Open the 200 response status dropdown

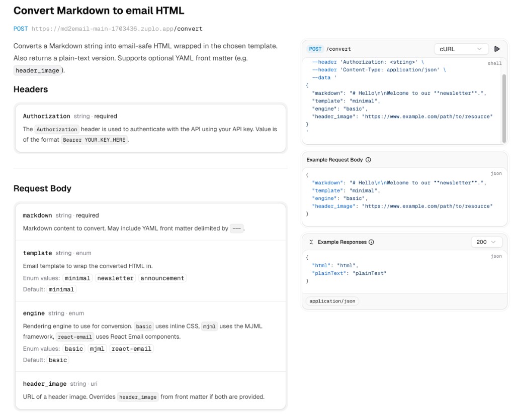[x=486, y=242]
